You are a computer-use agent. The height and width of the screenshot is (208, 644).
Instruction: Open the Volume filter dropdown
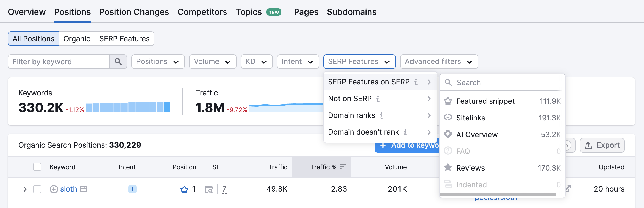click(213, 62)
